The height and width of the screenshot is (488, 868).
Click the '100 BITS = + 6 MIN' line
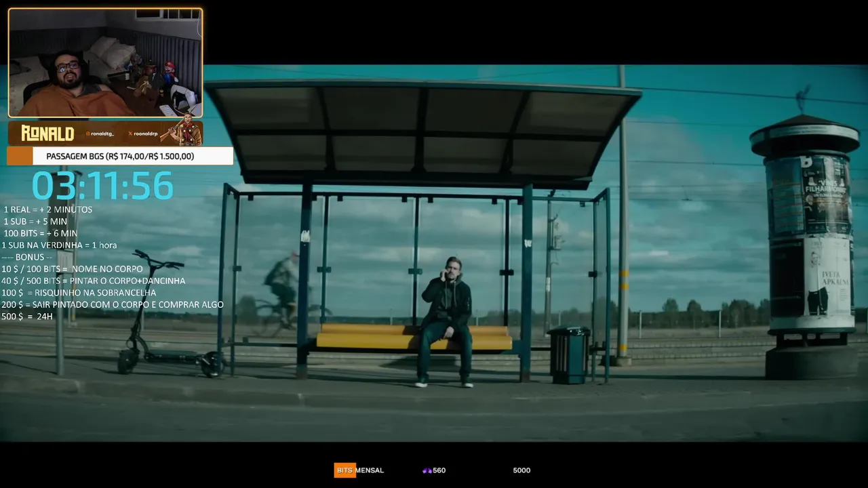click(40, 233)
